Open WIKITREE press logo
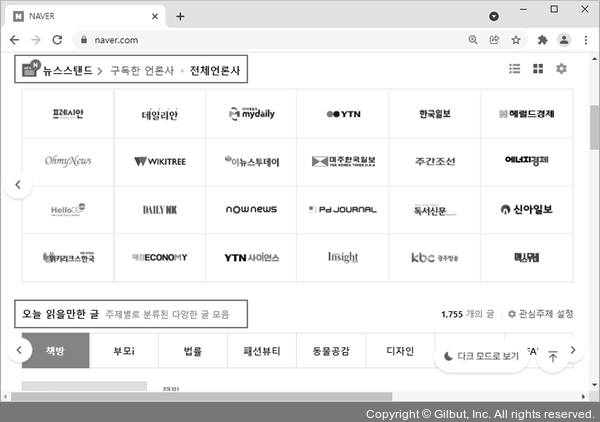This screenshot has height=422, width=600. tap(160, 161)
